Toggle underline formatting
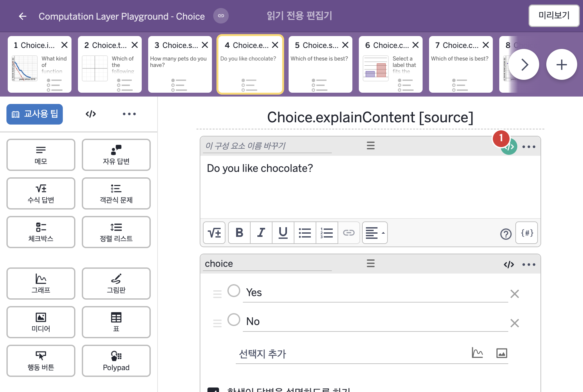Screen dimensions: 583x392 click(x=283, y=233)
